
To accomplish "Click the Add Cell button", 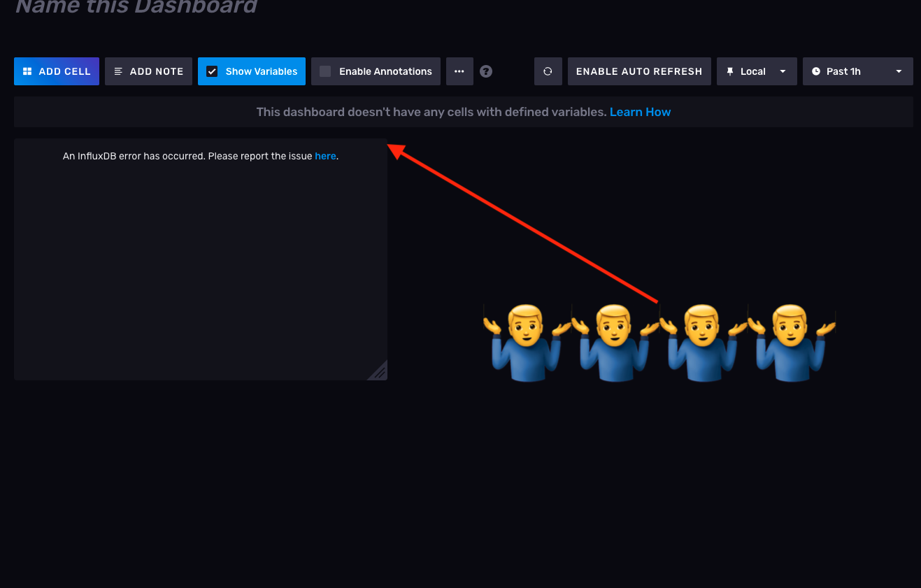I will click(57, 71).
